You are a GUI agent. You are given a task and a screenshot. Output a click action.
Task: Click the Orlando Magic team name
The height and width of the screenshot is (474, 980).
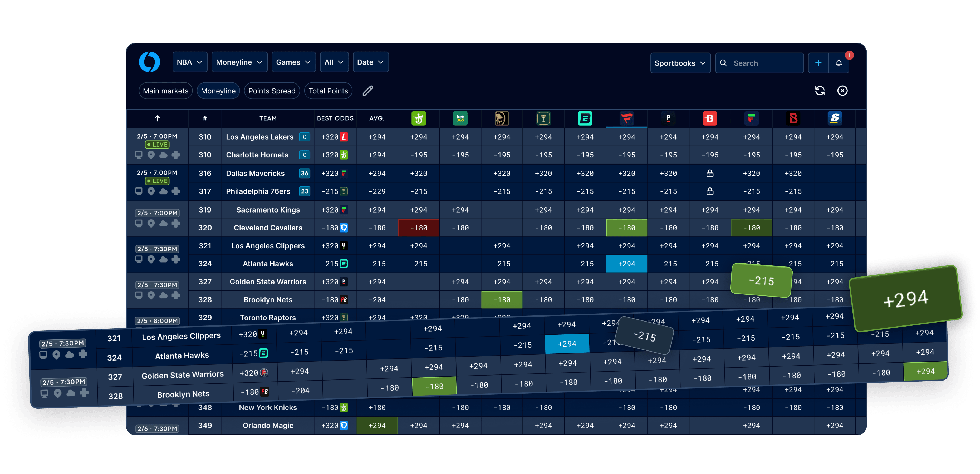tap(268, 426)
